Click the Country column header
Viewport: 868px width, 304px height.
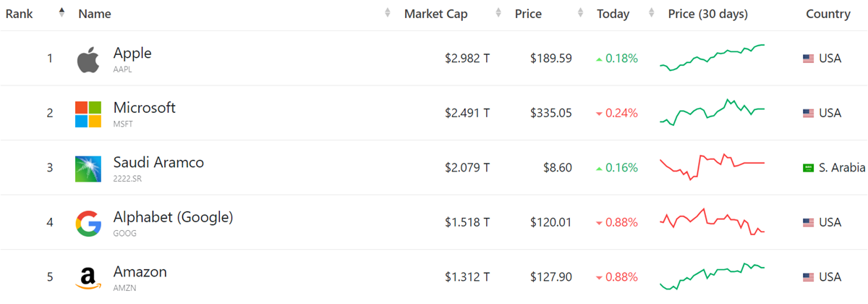(x=828, y=14)
